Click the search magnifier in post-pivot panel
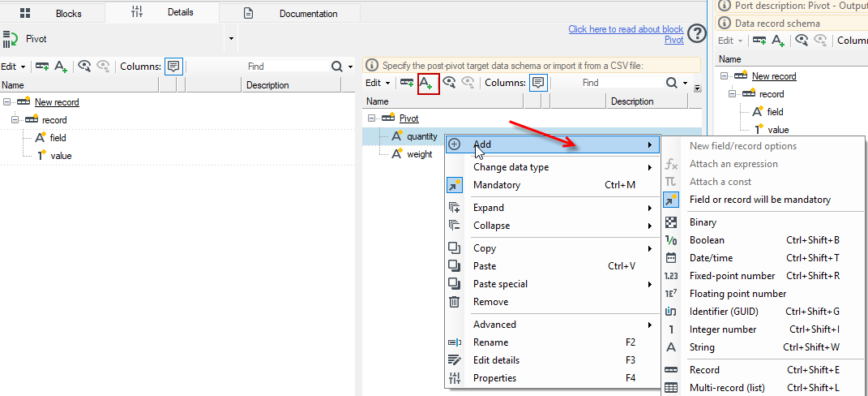868x396 pixels. click(x=672, y=83)
